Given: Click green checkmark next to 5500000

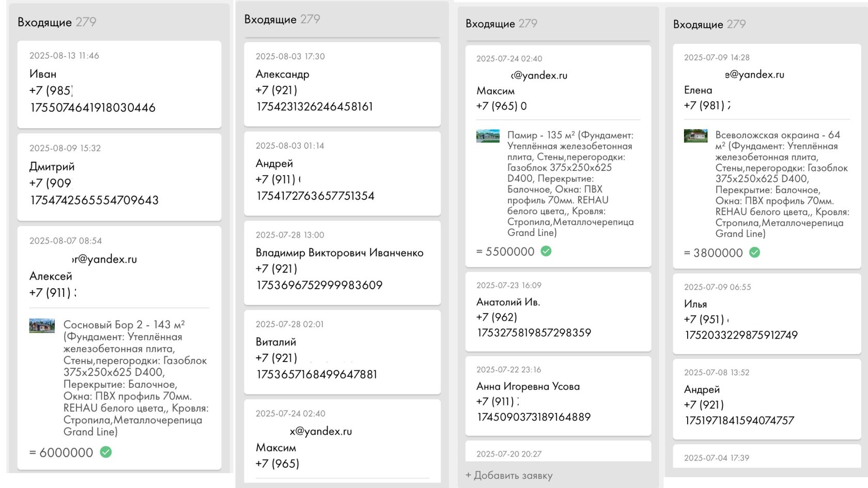Looking at the screenshot, I should [x=546, y=251].
